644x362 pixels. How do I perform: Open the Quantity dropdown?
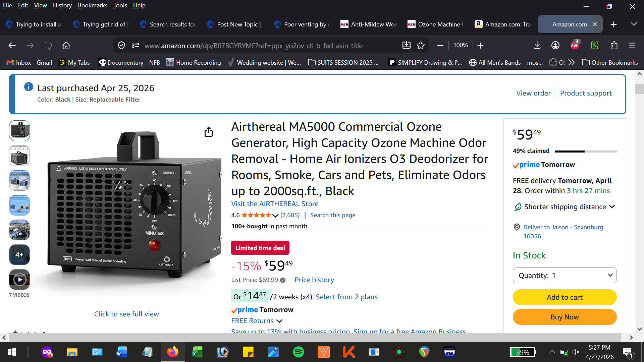click(x=565, y=276)
